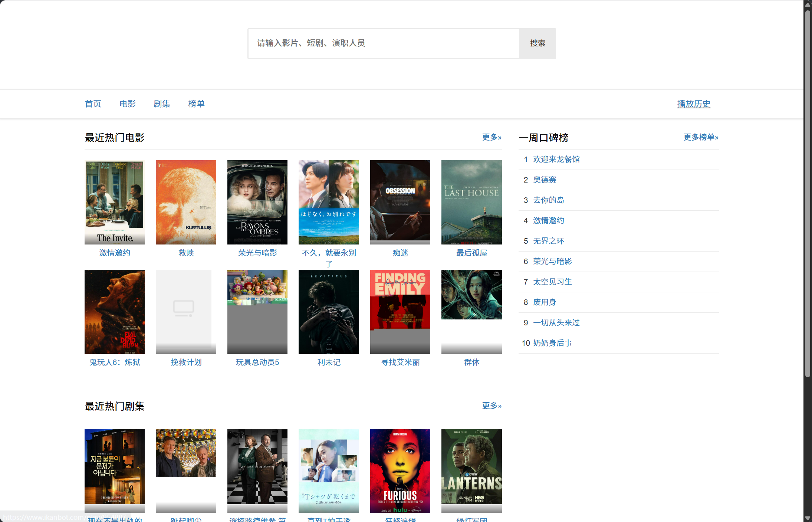Click the 激情邀约 title under poster
812x522 pixels.
click(115, 253)
